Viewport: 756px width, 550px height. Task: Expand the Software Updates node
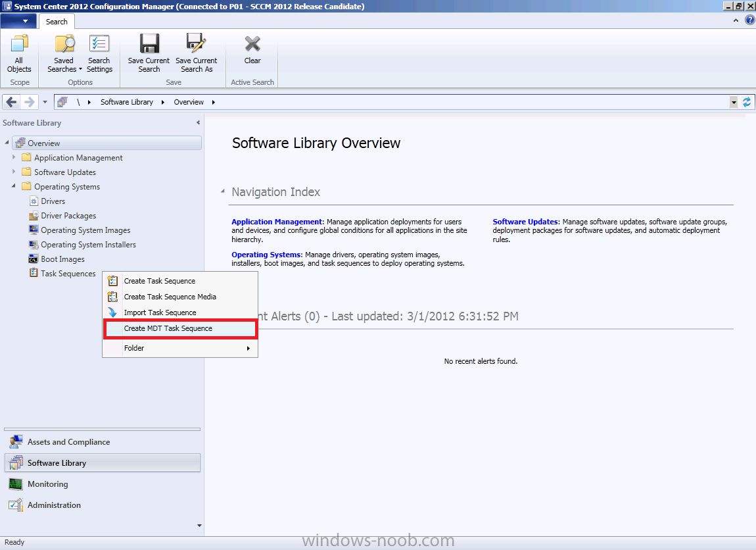pos(14,172)
